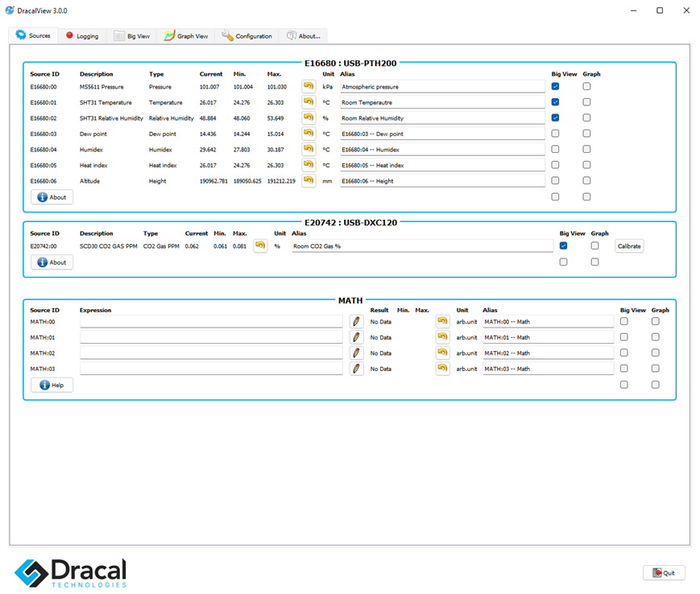This screenshot has width=700, height=594.
Task: Enable Graph for Room CO2 Gas
Action: tap(594, 245)
